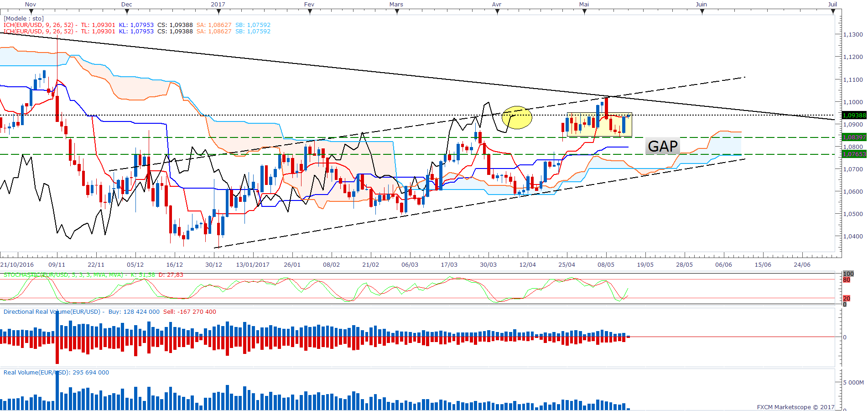Viewport: 868px width, 411px height.
Task: Select the Mars month marker
Action: 396,5
